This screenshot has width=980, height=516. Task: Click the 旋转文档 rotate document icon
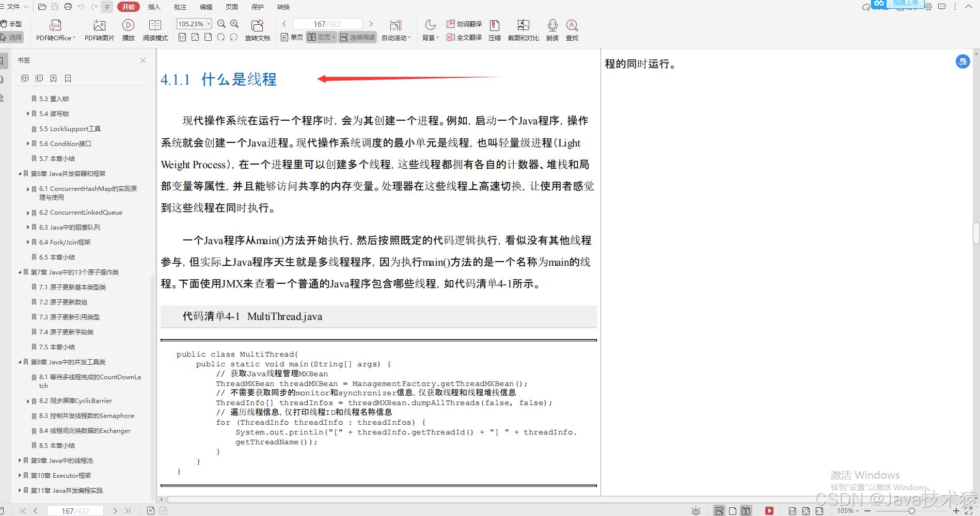pyautogui.click(x=257, y=30)
